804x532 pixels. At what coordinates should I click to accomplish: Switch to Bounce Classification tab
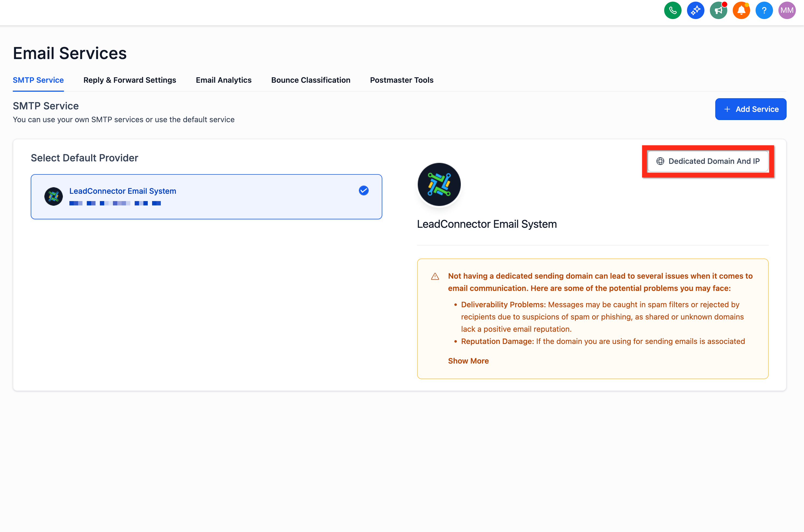(x=310, y=80)
